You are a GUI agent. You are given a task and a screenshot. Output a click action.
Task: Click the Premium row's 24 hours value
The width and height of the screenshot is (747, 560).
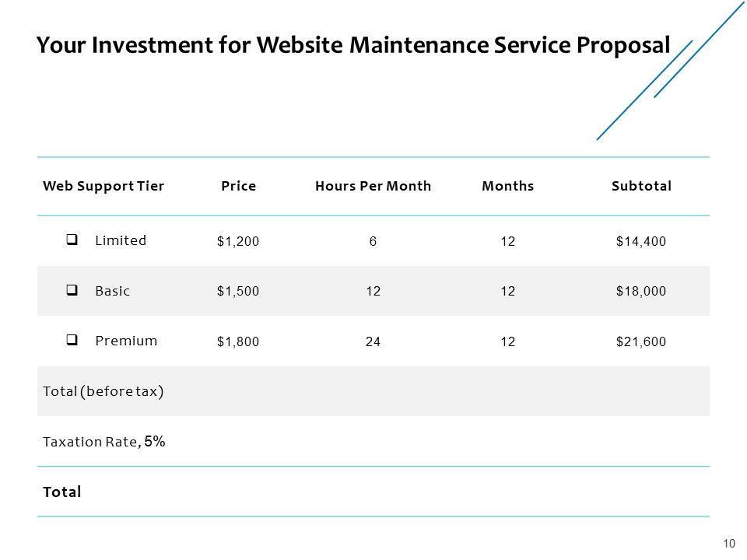point(373,341)
